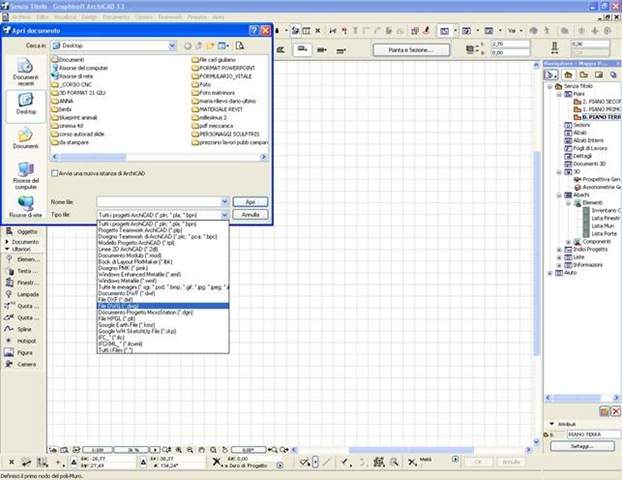This screenshot has width=622, height=480.
Task: Click the zoom in magnifier at bottom bar
Action: tap(179, 450)
